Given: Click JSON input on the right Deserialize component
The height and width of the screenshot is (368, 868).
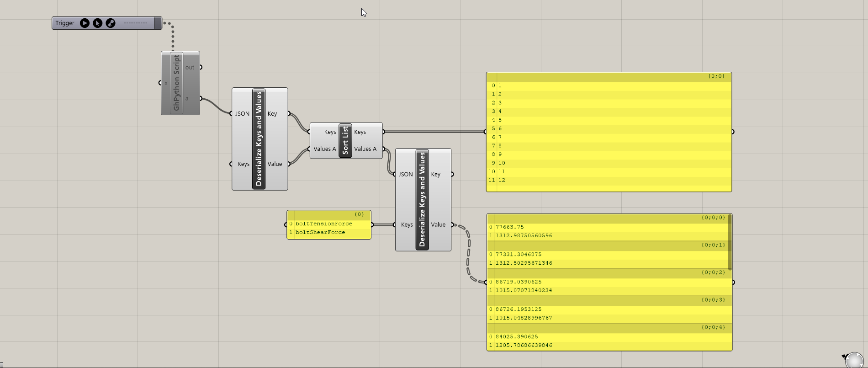Looking at the screenshot, I should 405,174.
